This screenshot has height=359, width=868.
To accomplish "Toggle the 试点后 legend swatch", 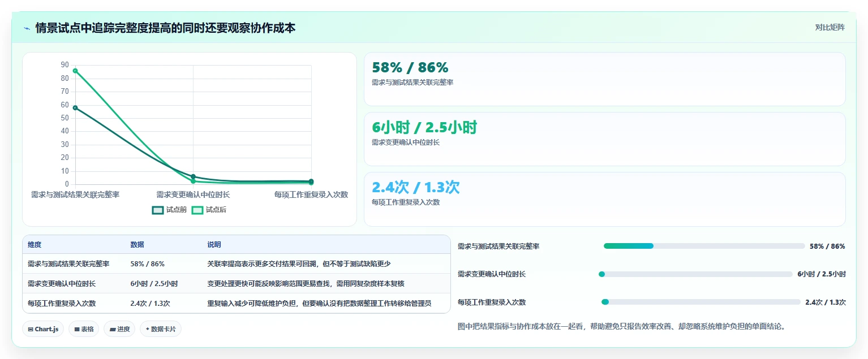I will click(197, 210).
